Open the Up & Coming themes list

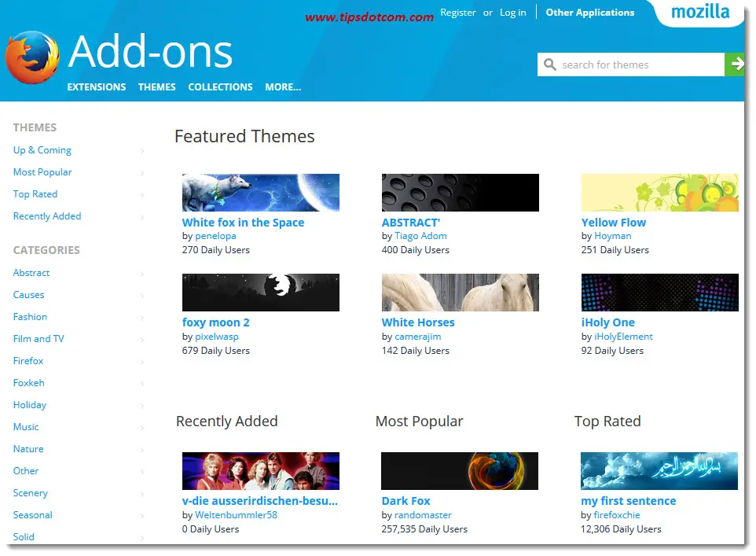(x=42, y=150)
